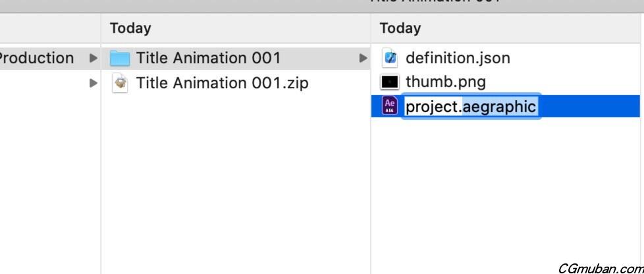Expand the arrow beside Title Animation 001 folder
Screen dimensions: 644x274
tap(362, 59)
